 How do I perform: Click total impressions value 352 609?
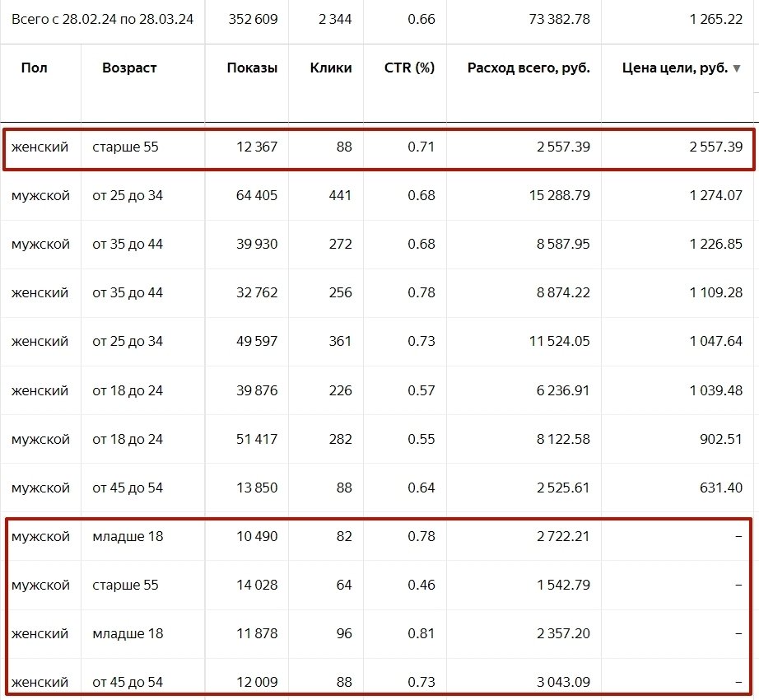(x=252, y=19)
